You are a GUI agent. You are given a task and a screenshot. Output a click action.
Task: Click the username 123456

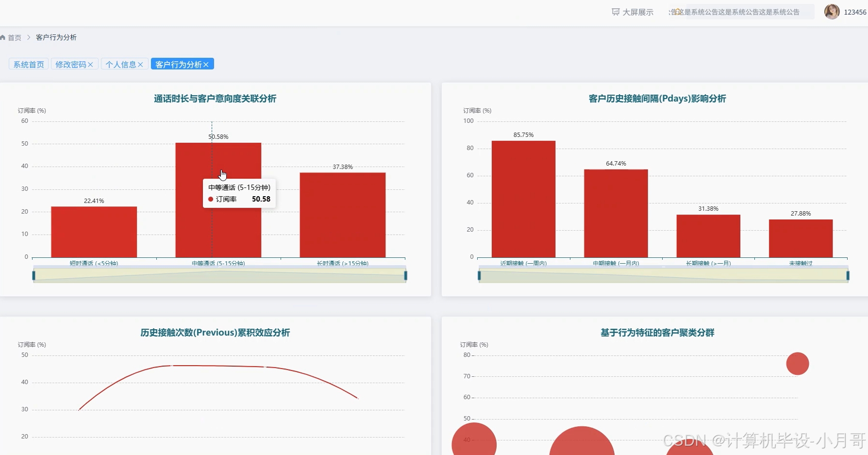point(855,12)
